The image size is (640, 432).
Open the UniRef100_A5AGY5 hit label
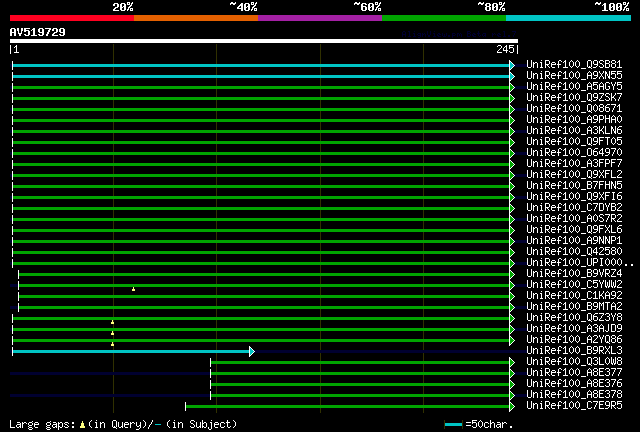(x=574, y=87)
